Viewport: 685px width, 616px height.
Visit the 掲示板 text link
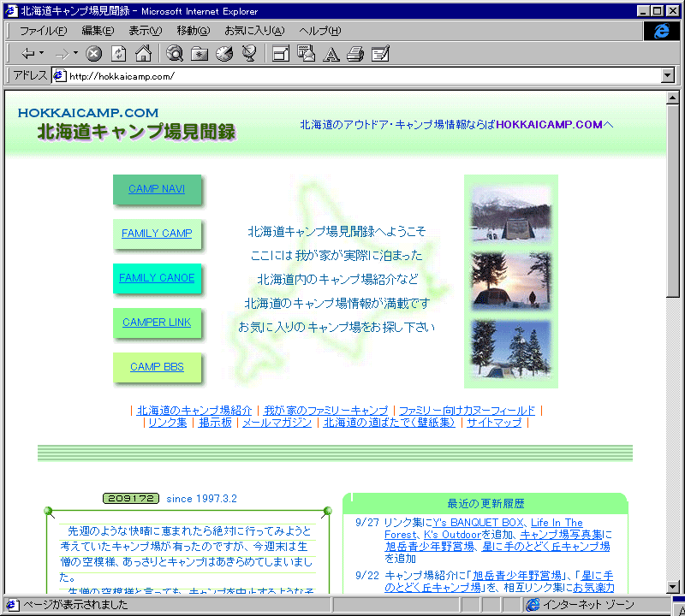[x=215, y=423]
